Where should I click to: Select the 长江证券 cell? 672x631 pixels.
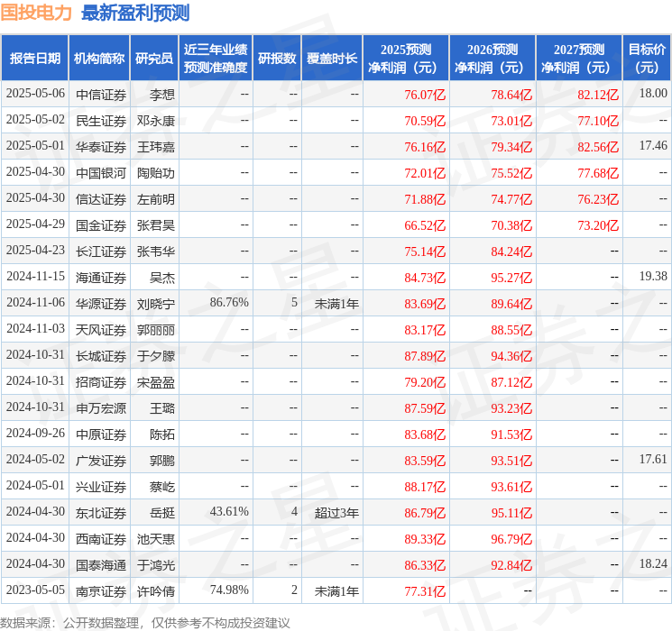click(x=101, y=251)
